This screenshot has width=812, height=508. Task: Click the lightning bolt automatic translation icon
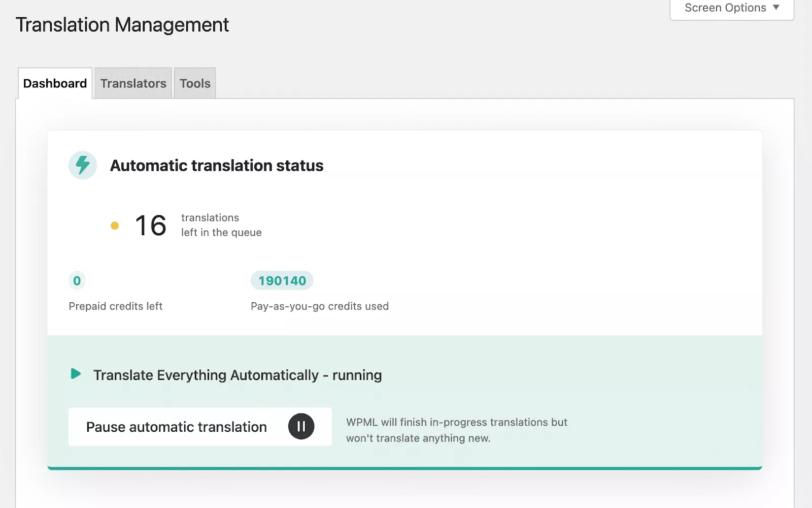click(82, 165)
